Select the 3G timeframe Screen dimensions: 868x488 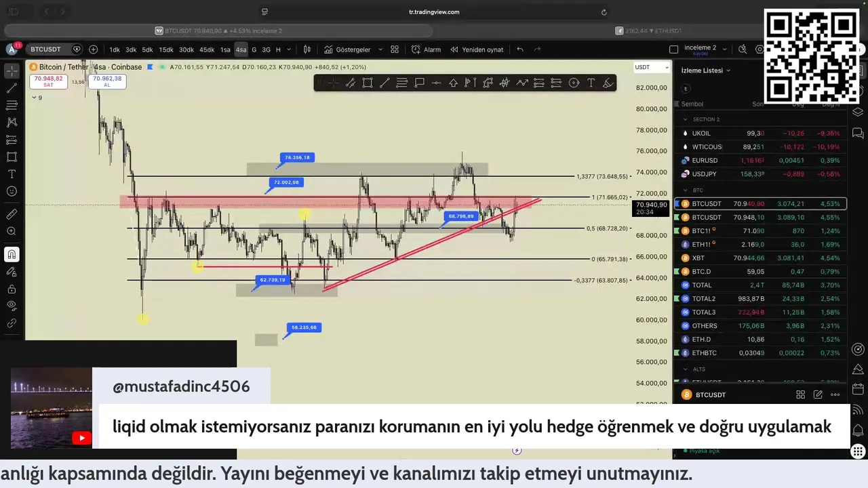tap(267, 49)
